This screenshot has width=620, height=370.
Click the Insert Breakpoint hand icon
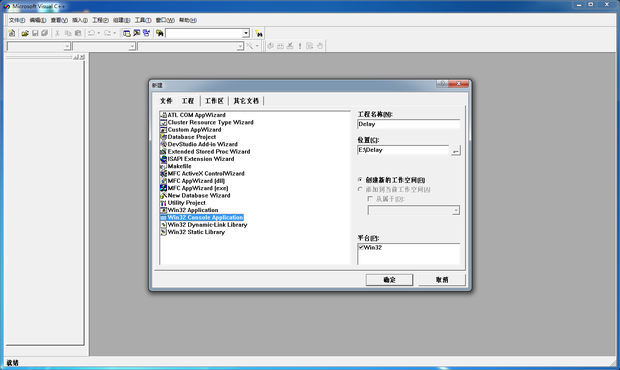tap(320, 46)
